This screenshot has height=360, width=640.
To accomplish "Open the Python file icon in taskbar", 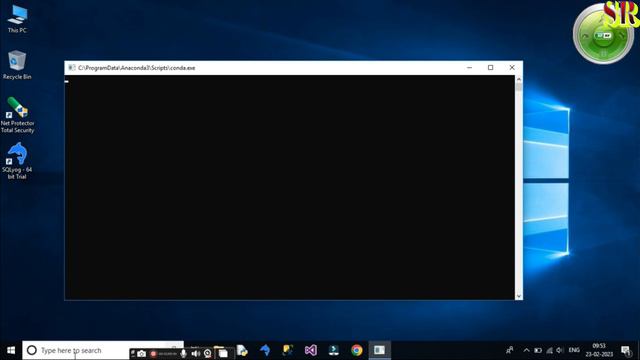I will [242, 350].
